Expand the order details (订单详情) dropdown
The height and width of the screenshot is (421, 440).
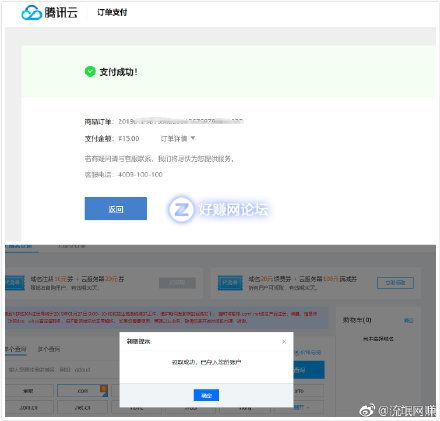pyautogui.click(x=178, y=138)
